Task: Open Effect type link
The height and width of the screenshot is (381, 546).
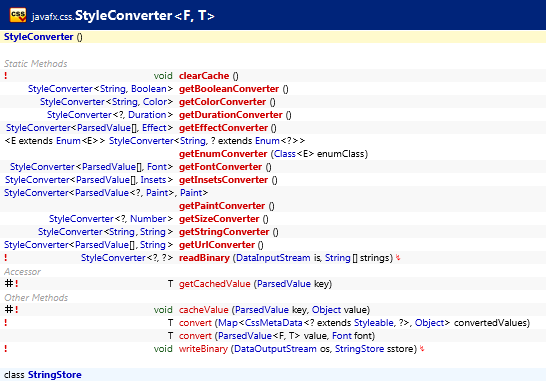Action: click(x=154, y=128)
